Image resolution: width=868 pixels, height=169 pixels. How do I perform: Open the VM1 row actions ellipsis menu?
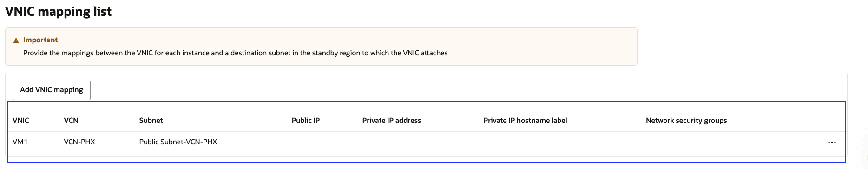coord(832,142)
